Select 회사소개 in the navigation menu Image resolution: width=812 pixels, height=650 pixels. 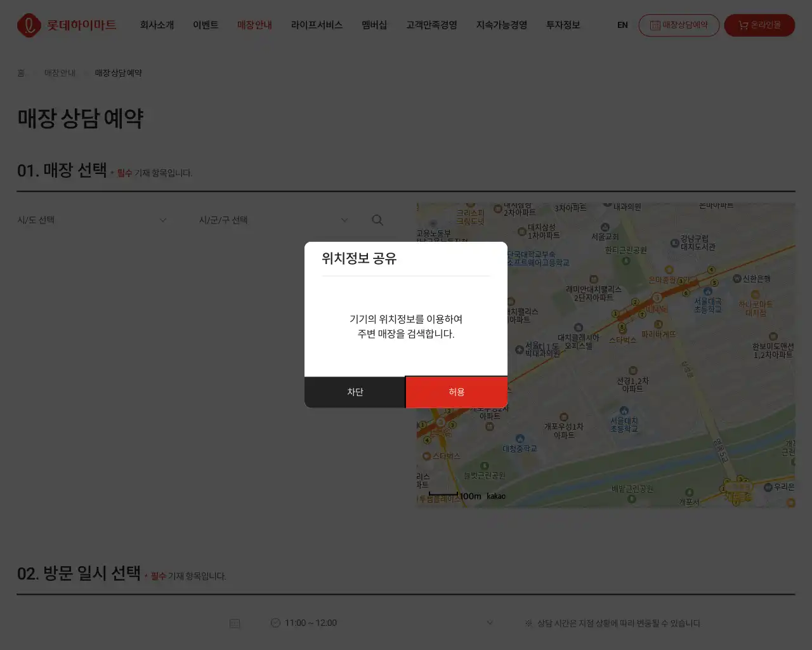156,25
